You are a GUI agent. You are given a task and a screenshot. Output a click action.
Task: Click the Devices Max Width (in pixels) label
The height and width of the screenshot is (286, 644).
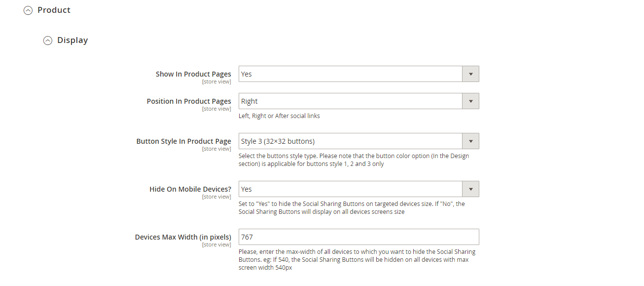pos(183,237)
